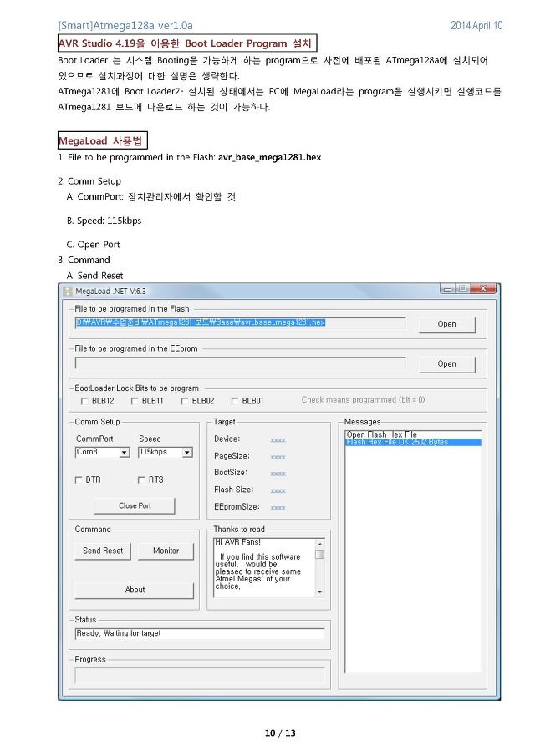Open the About dialog
This screenshot has width=535, height=756.
(135, 590)
